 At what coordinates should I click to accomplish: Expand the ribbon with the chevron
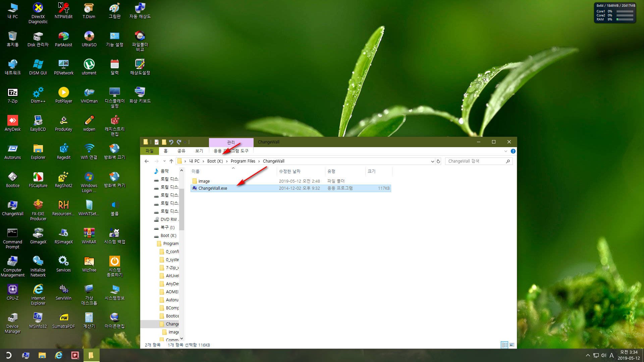tap(505, 151)
